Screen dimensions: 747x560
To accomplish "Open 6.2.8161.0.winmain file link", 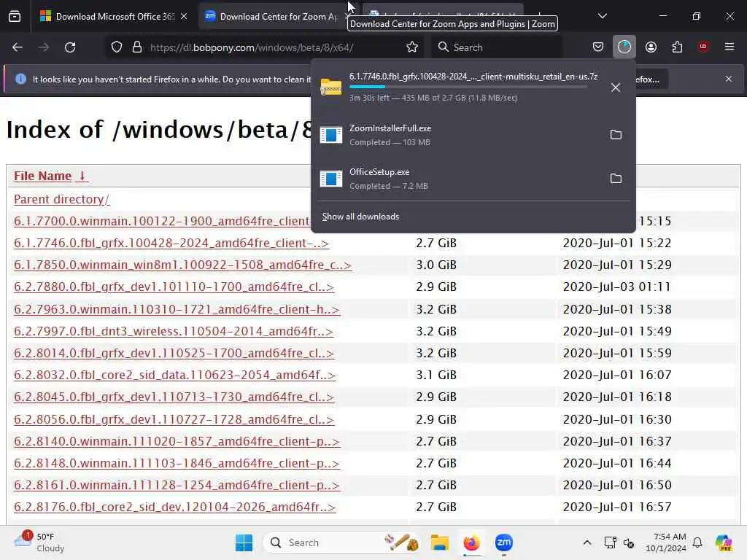I will point(177,485).
